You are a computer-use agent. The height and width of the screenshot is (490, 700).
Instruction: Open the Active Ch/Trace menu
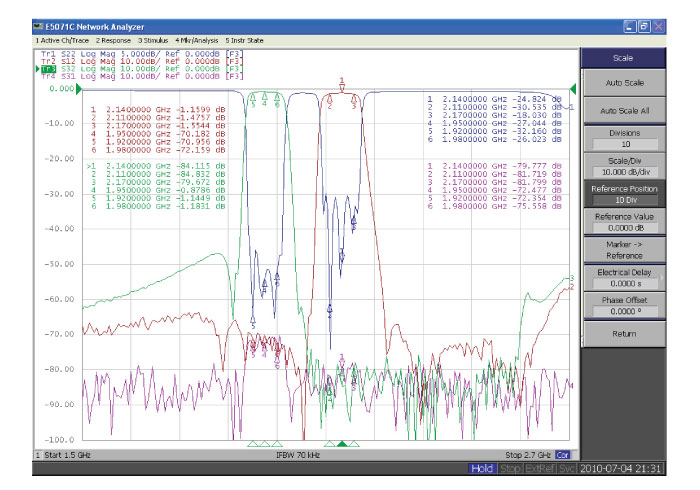pos(62,40)
